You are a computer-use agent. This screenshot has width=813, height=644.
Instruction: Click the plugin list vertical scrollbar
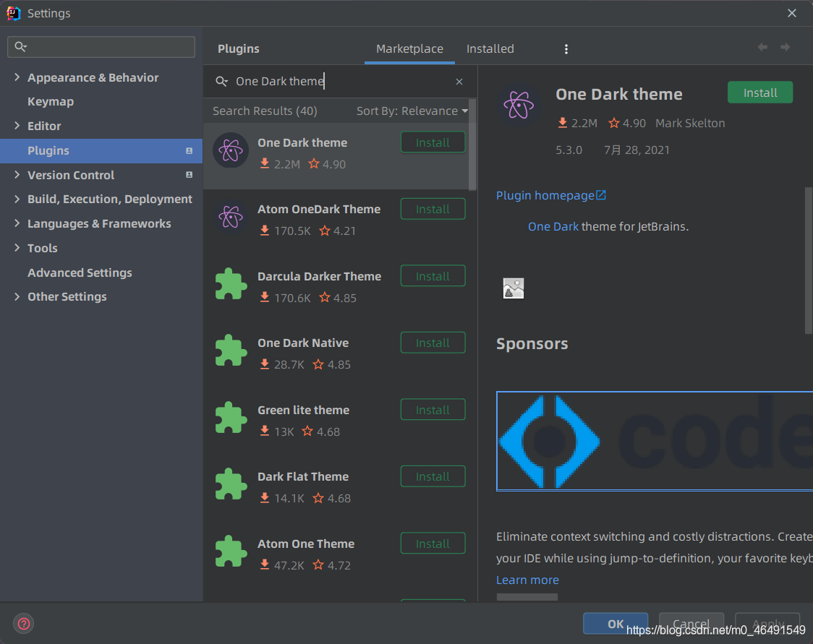coord(472,145)
